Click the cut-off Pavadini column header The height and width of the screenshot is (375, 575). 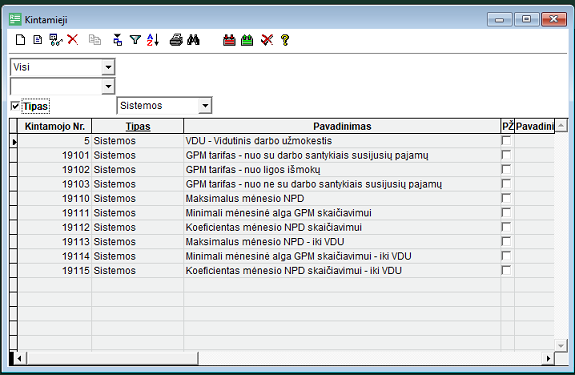click(x=534, y=126)
